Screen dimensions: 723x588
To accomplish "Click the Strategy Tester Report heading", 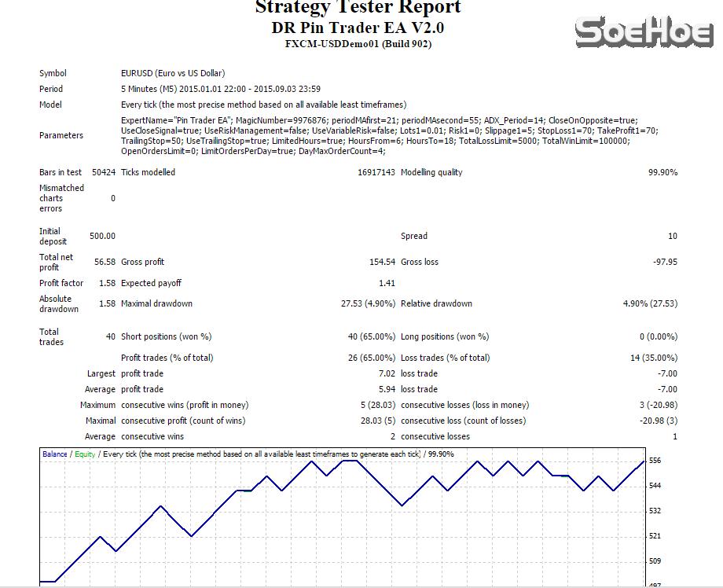I will 358,8.
